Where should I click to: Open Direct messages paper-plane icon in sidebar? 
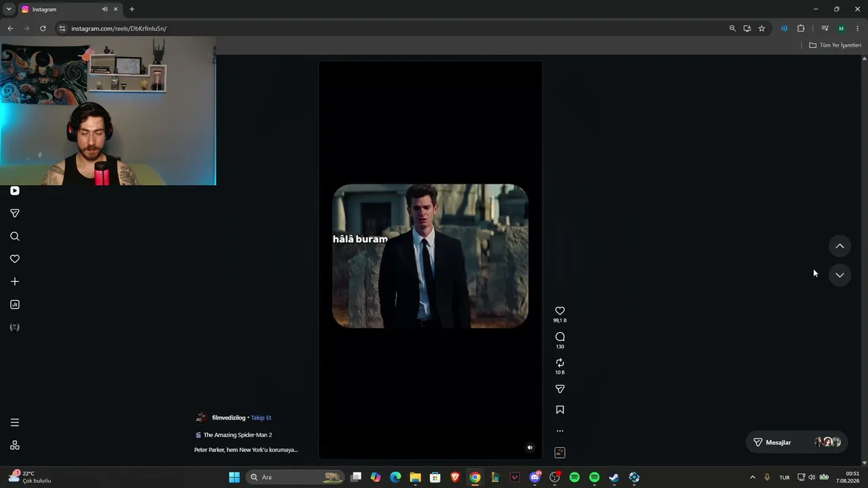point(15,213)
